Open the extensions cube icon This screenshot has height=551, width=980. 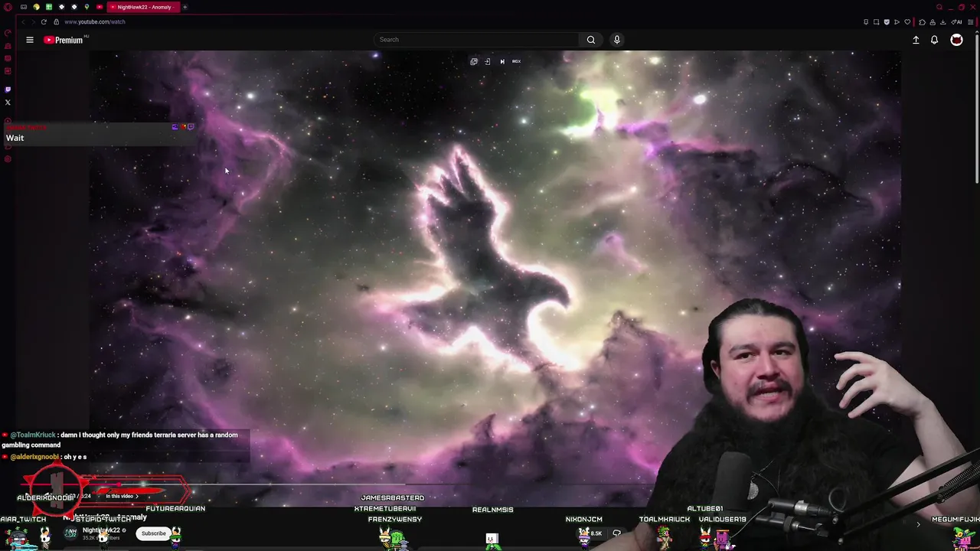[x=922, y=22]
